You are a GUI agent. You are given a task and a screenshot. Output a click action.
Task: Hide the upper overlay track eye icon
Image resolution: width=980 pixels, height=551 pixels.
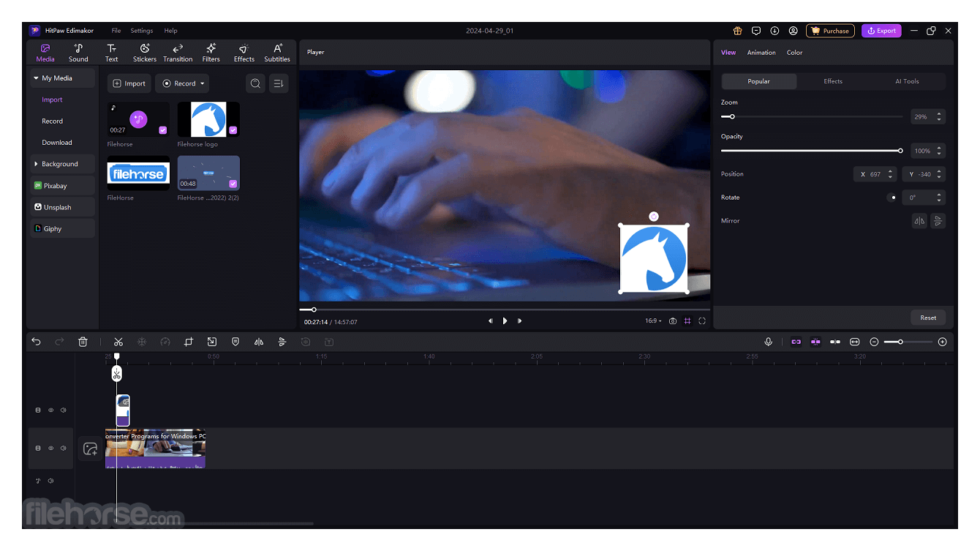[51, 410]
